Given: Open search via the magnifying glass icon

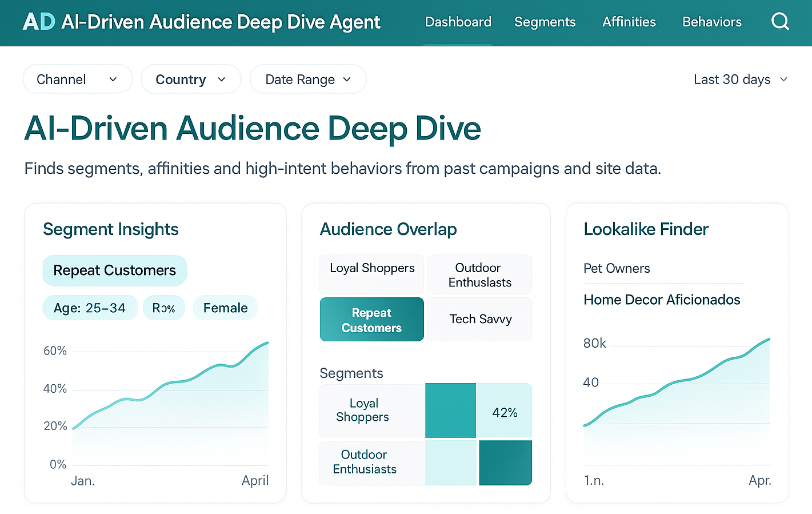Looking at the screenshot, I should coord(780,22).
